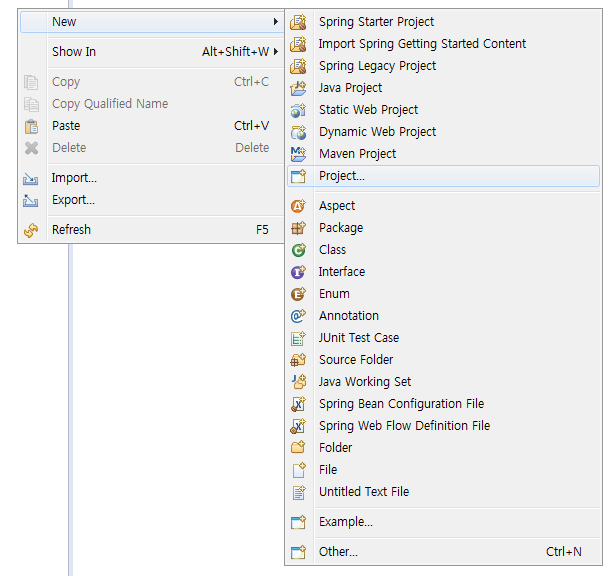The height and width of the screenshot is (576, 612).
Task: Click the Spring Legacy Project icon
Action: pos(298,66)
